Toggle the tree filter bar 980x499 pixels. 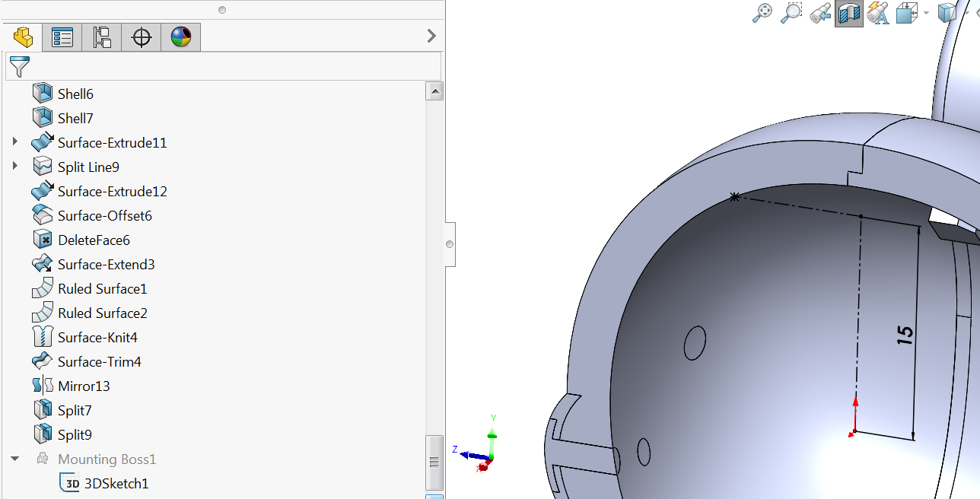coord(21,67)
